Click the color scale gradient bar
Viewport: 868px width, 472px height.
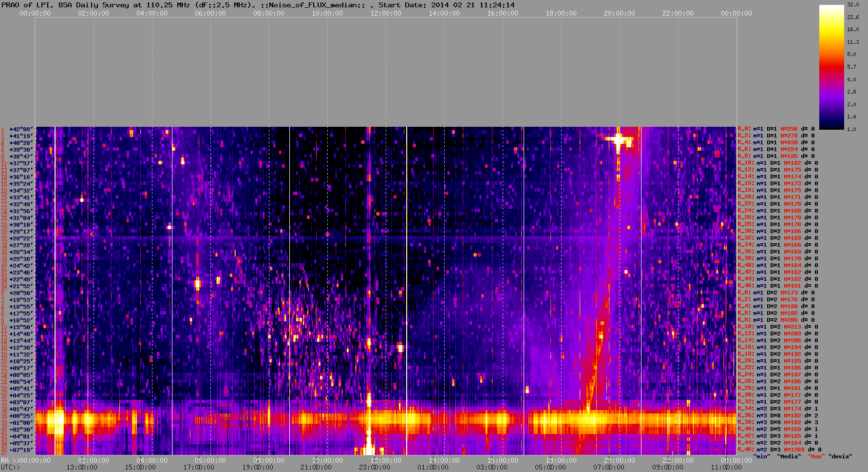point(831,67)
